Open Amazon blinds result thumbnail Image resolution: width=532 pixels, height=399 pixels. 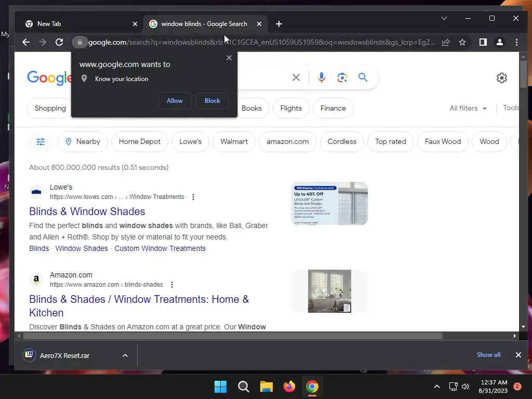pos(329,291)
